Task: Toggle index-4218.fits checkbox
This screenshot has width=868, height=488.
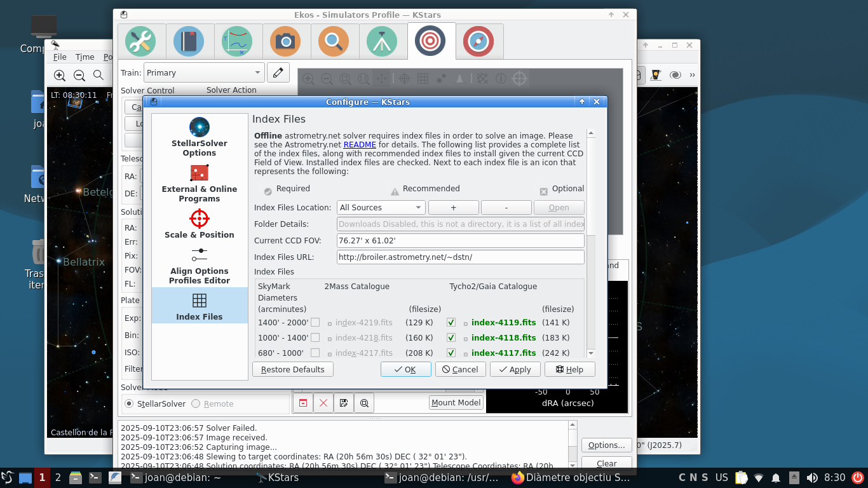Action: (x=315, y=337)
